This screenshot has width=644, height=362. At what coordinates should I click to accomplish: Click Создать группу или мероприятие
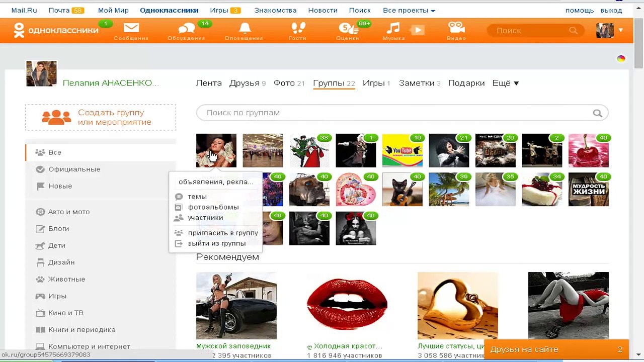pos(101,117)
